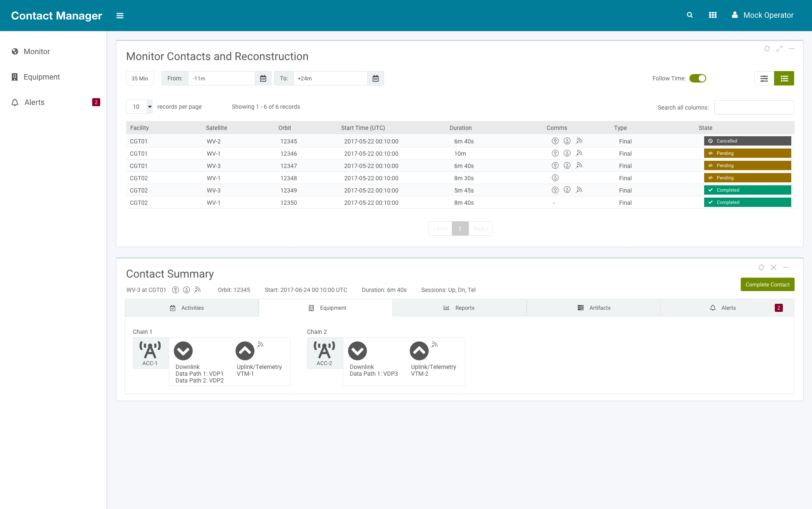
Task: Focus the Search all columns field
Action: tap(754, 107)
